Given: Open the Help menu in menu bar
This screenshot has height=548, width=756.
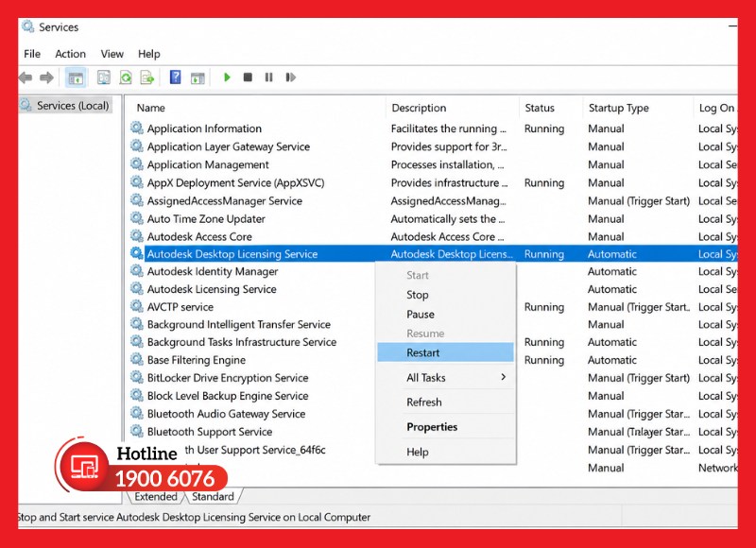Looking at the screenshot, I should coord(149,54).
